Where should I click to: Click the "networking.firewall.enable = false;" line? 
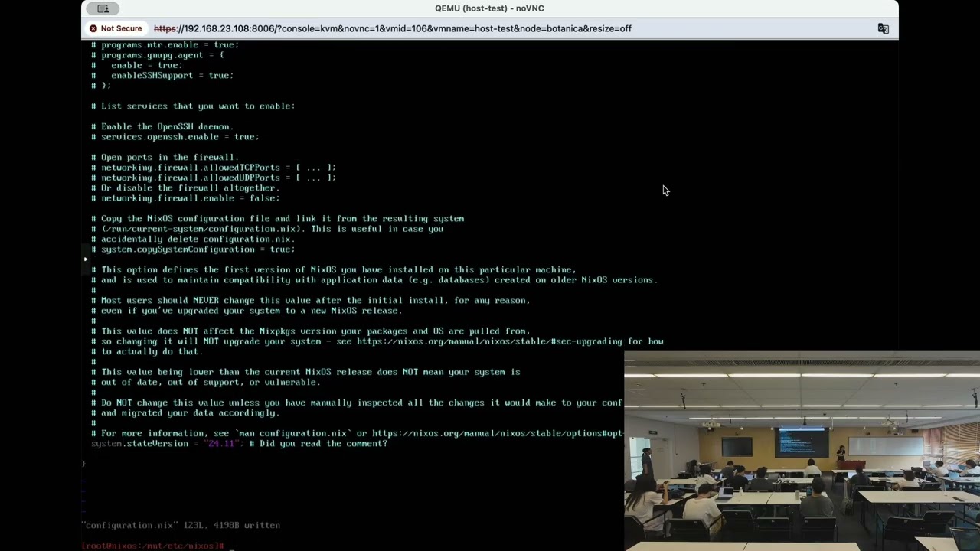(x=185, y=198)
